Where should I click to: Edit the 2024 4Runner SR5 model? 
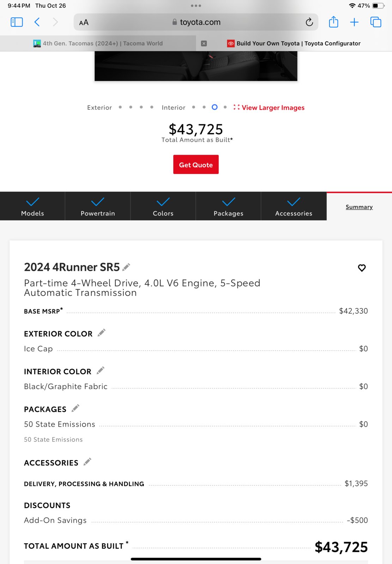[x=126, y=267]
